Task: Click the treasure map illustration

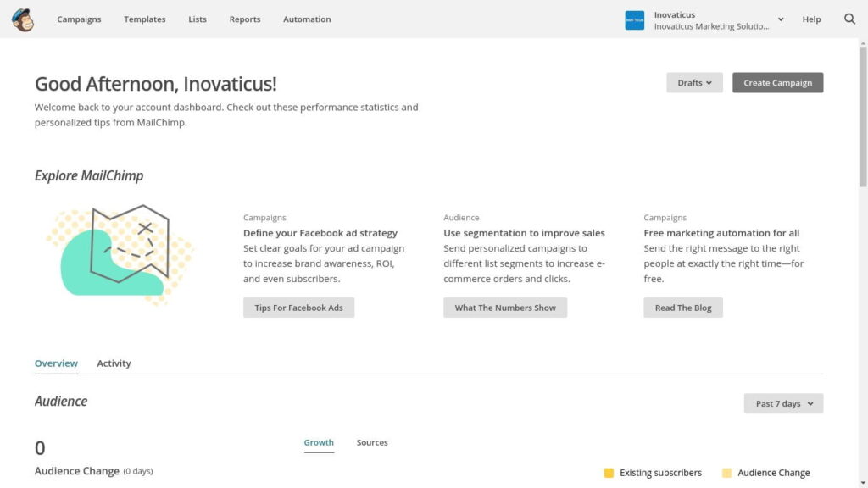Action: tap(120, 254)
